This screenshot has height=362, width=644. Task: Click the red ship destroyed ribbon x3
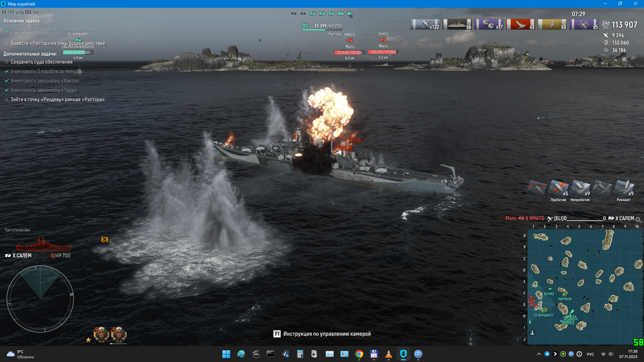520,24
